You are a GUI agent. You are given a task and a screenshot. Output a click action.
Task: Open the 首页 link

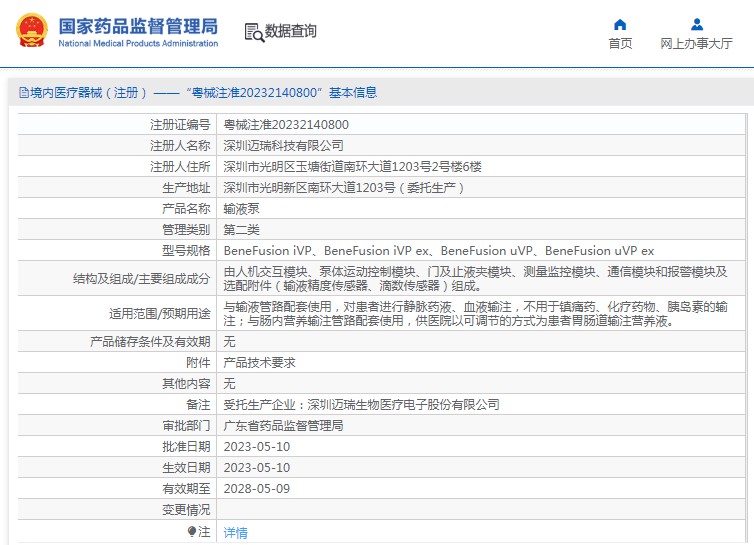click(x=620, y=43)
